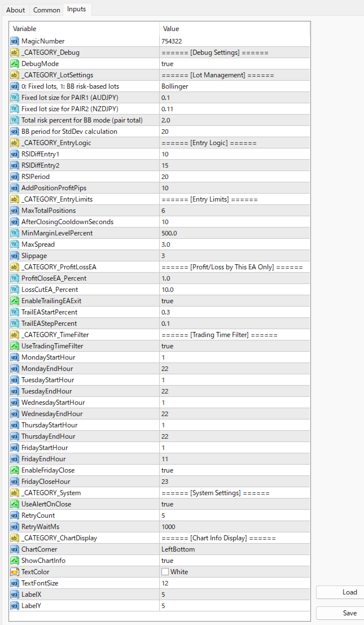
Task: Click the boolean icon beside DebugMode
Action: click(x=15, y=64)
